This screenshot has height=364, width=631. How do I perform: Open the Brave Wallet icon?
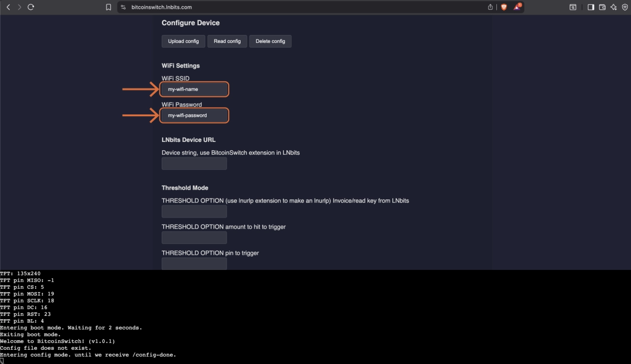click(x=602, y=7)
